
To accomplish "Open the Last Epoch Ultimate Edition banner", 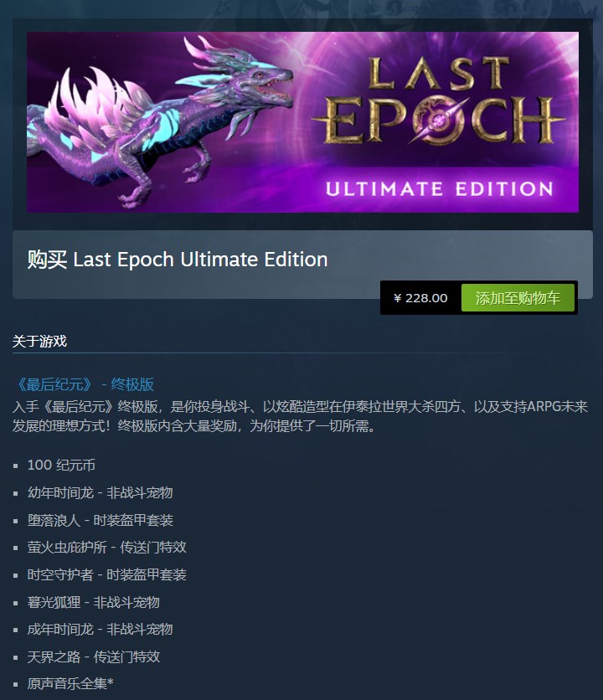I will (302, 122).
